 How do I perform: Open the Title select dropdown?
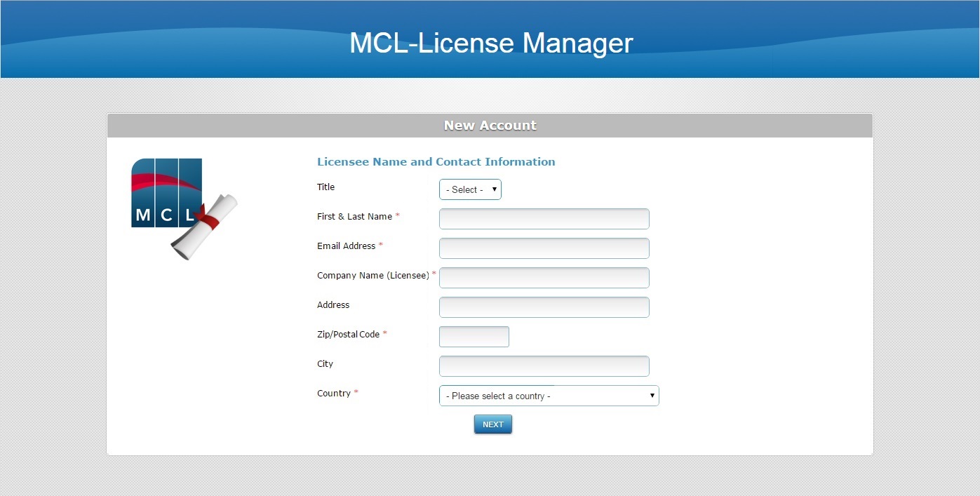click(470, 189)
